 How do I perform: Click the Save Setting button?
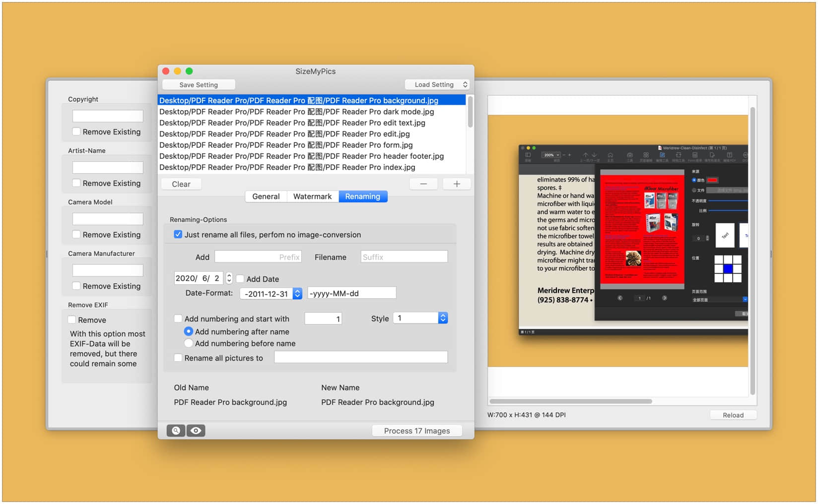pyautogui.click(x=199, y=85)
